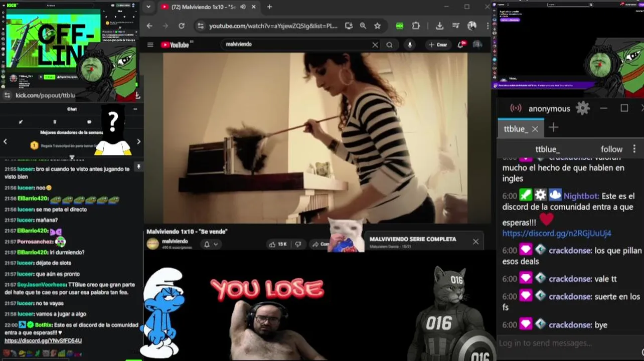Image resolution: width=644 pixels, height=361 pixels.
Task: Open the tab search dropdown in Chrome
Action: tap(148, 7)
